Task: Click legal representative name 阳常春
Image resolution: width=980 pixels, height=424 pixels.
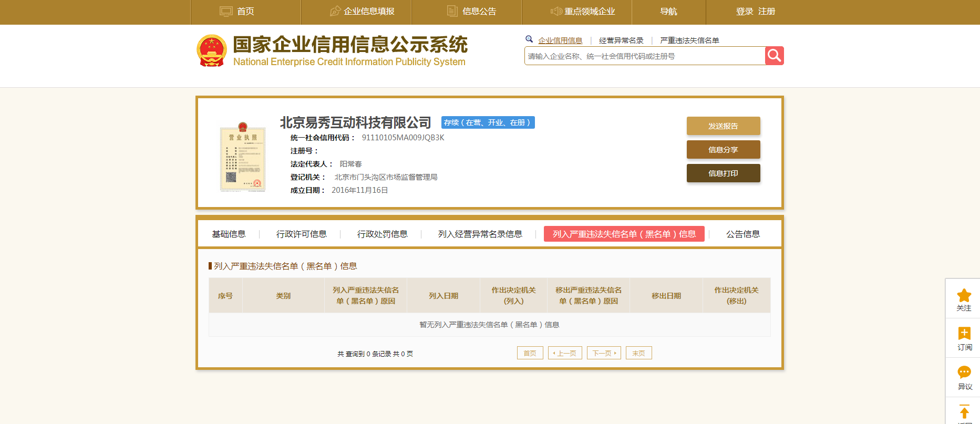Action: [350, 164]
